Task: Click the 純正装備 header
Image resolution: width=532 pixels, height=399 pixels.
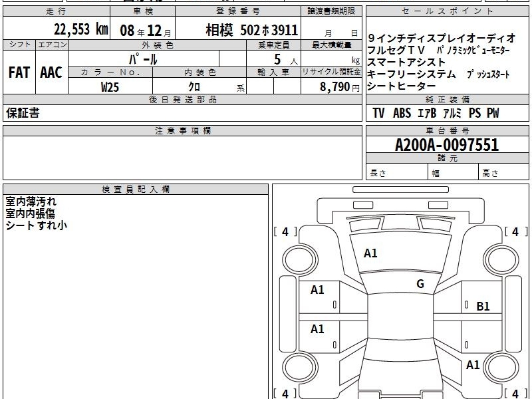Action: 448,99
